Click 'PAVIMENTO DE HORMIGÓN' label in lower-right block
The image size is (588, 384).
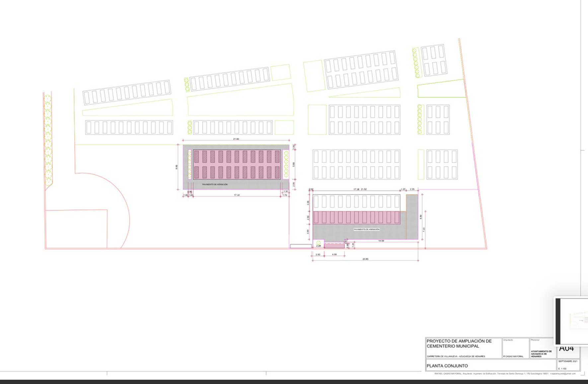pyautogui.click(x=366, y=229)
